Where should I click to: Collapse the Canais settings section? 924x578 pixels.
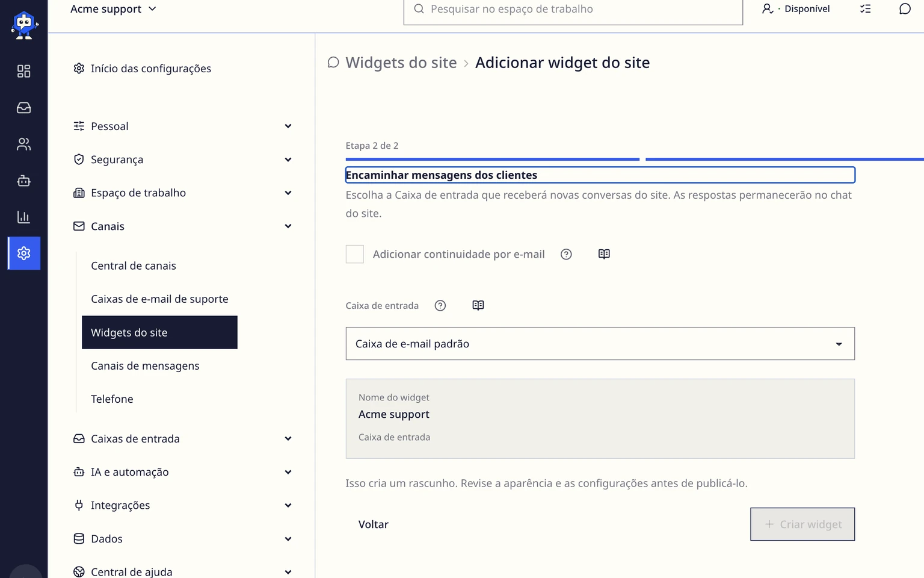[182, 226]
